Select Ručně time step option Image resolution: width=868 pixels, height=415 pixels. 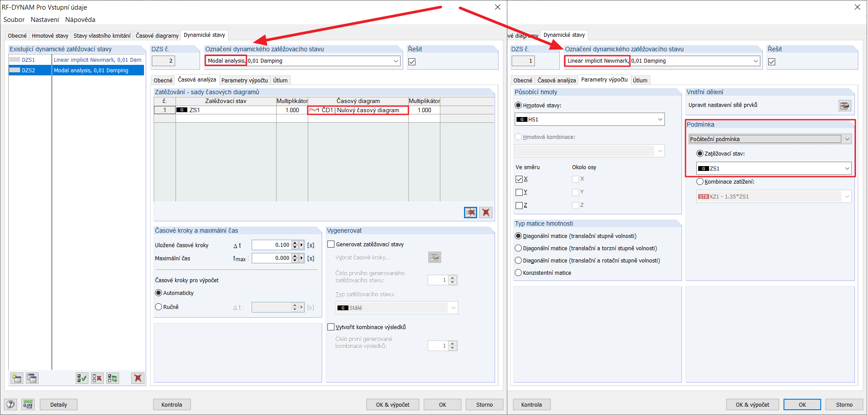point(158,307)
